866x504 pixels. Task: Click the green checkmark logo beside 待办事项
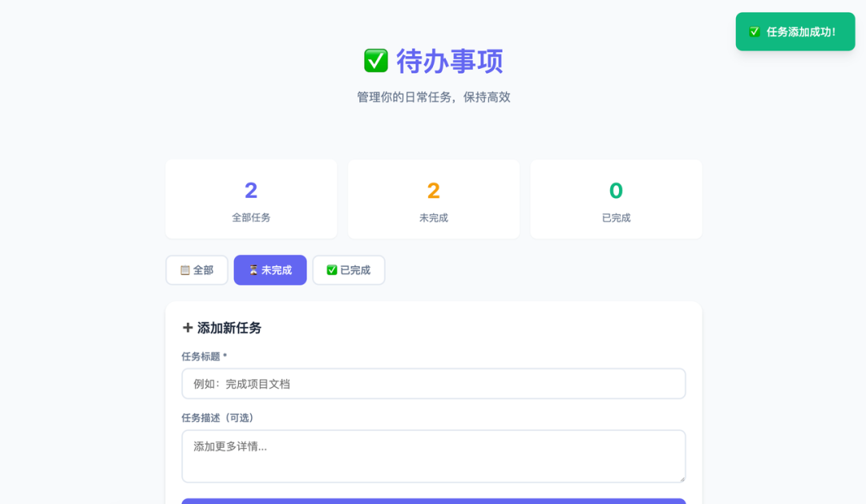375,60
